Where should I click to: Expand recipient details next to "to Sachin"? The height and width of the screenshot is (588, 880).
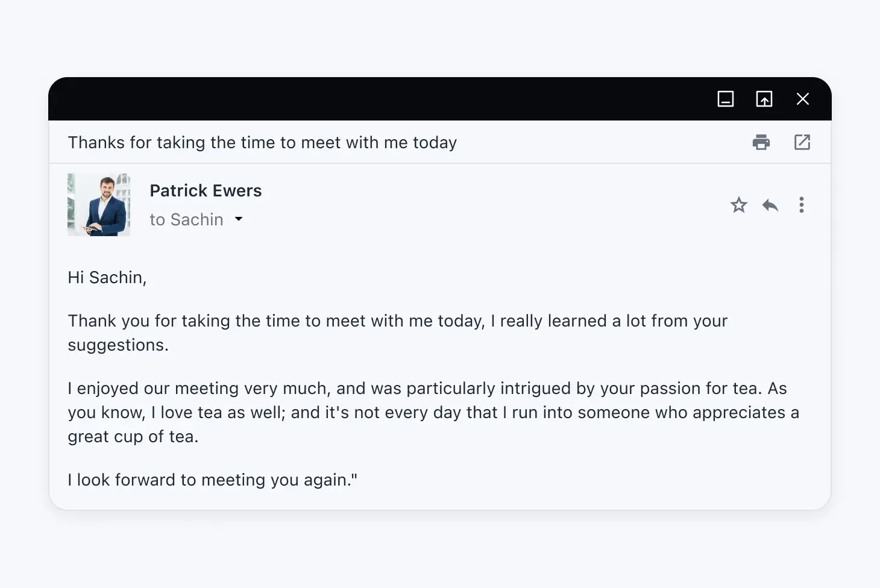click(239, 219)
